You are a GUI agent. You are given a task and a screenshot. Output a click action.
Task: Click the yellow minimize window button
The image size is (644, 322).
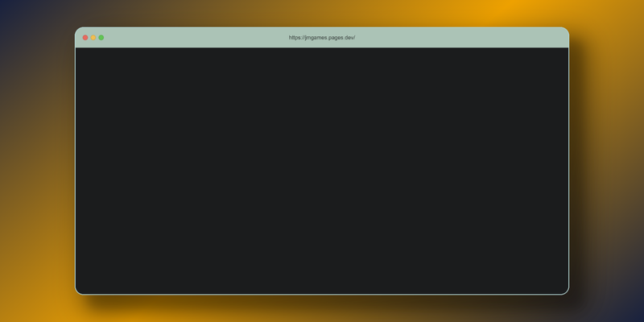(93, 38)
